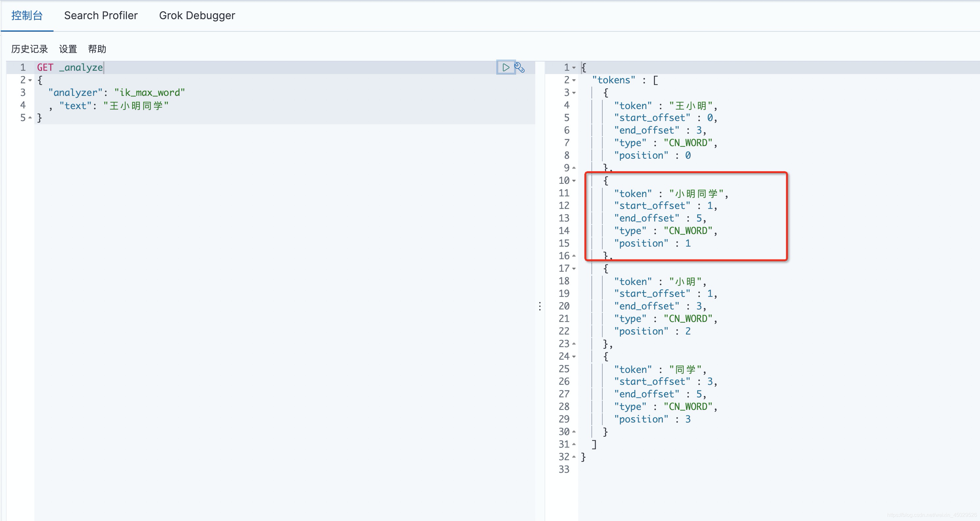
Task: Click the panel divider resize handle
Action: coord(540,306)
